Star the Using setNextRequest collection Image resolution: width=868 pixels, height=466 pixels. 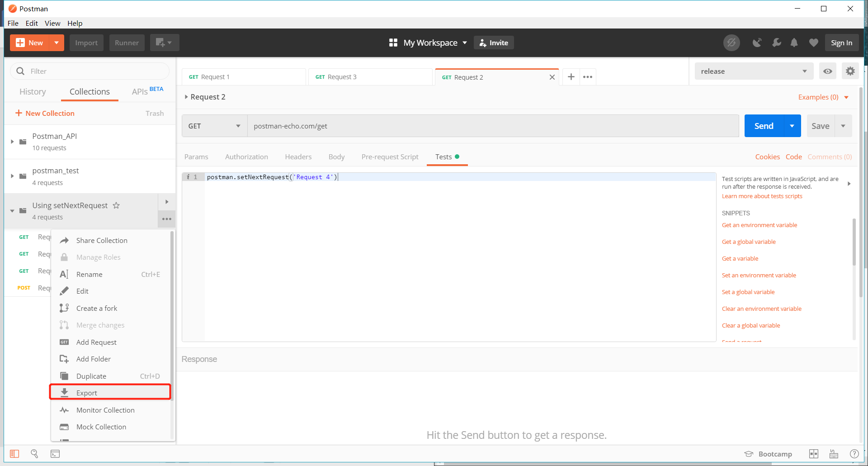click(116, 205)
